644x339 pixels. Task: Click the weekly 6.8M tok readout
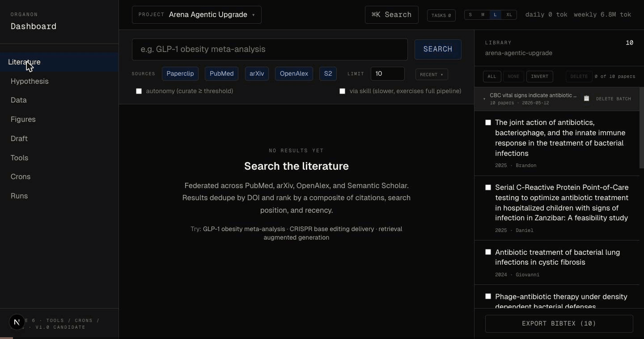[602, 14]
